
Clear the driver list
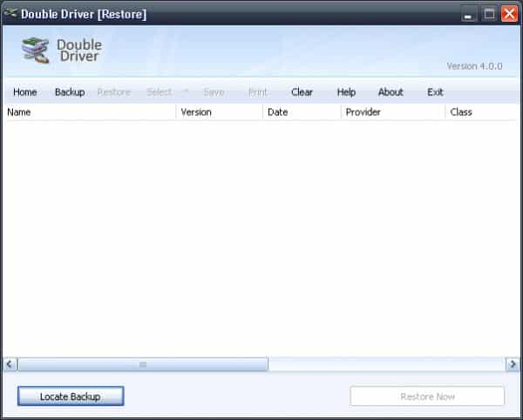(302, 92)
